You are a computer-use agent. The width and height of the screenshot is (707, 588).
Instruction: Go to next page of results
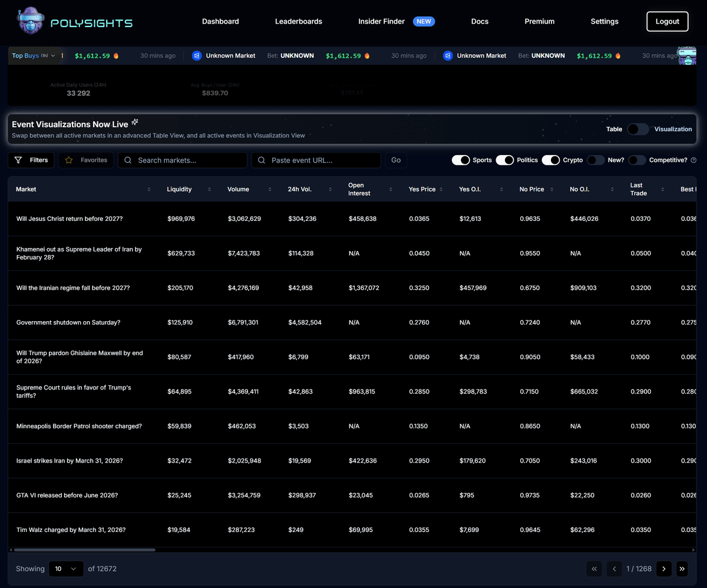664,569
